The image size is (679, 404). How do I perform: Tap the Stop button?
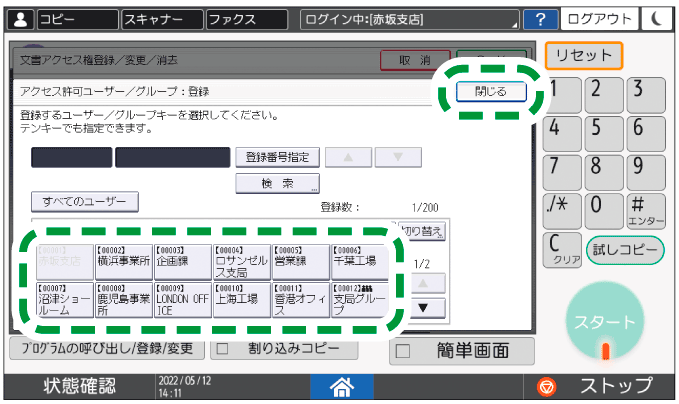[x=599, y=387]
